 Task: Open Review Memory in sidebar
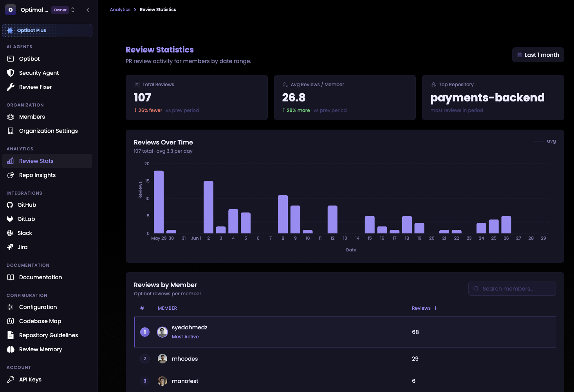click(47, 349)
